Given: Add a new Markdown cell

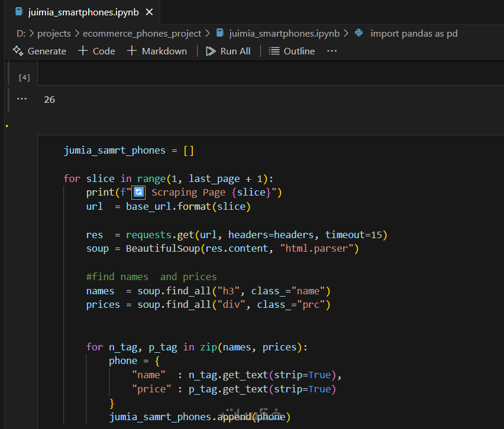Looking at the screenshot, I should coord(157,51).
